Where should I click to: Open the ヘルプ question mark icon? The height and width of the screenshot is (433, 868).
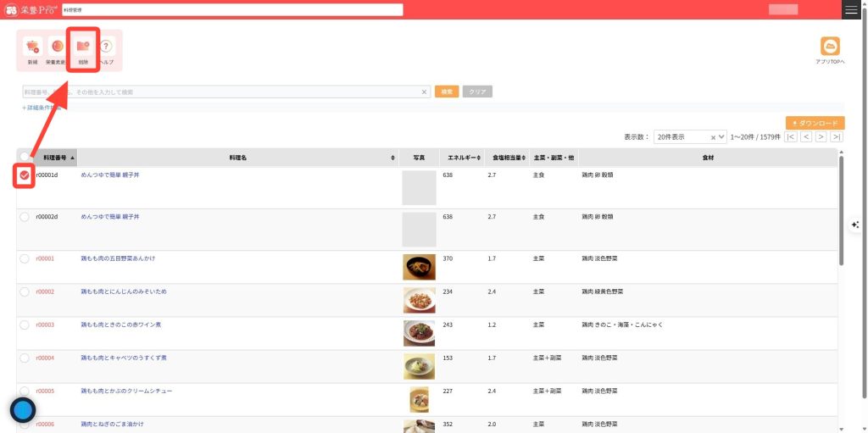click(107, 47)
